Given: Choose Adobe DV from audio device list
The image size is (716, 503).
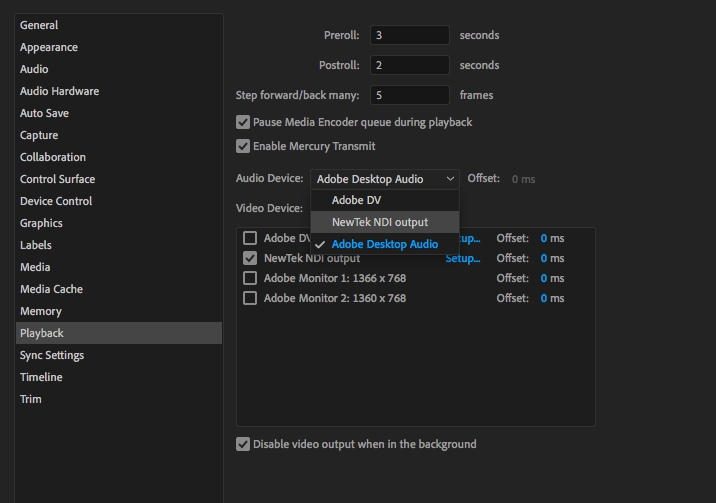Looking at the screenshot, I should click(x=356, y=200).
